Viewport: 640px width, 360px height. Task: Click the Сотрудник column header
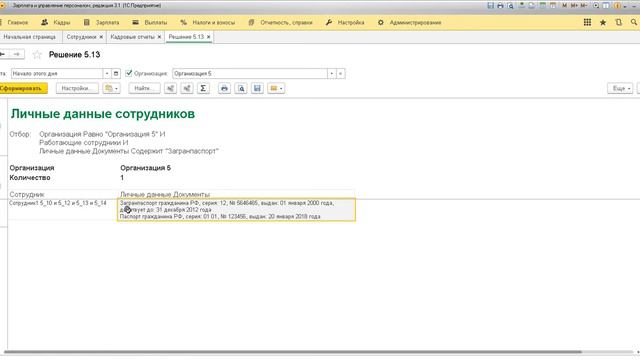tap(27, 194)
